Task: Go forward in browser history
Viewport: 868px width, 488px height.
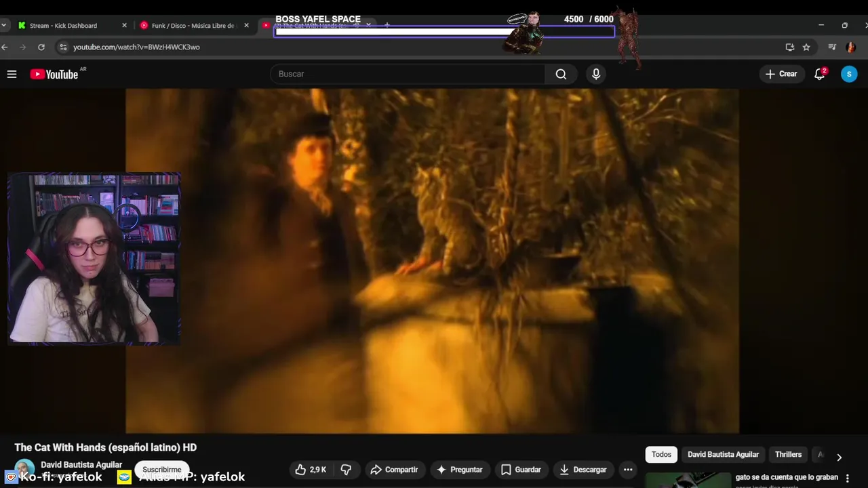Action: tap(22, 47)
